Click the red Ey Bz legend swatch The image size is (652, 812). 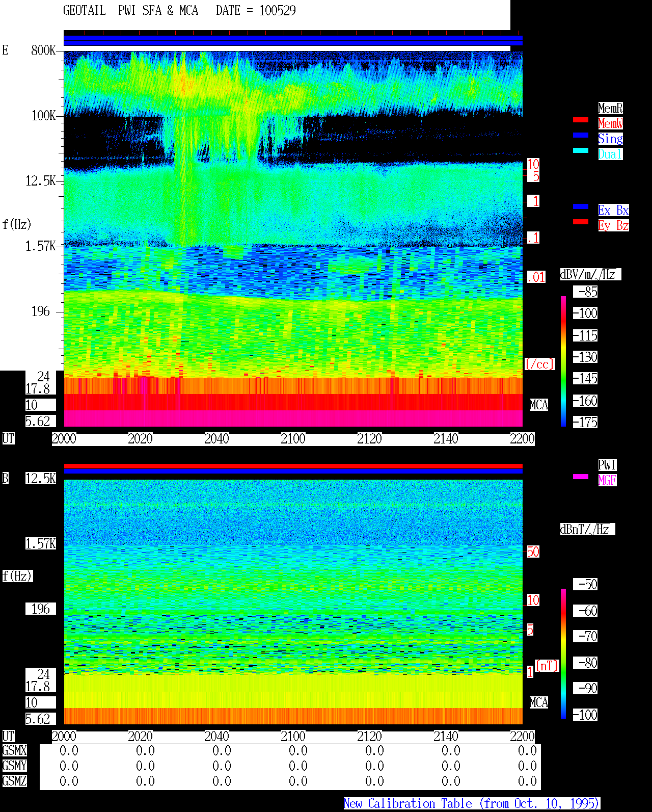(581, 222)
